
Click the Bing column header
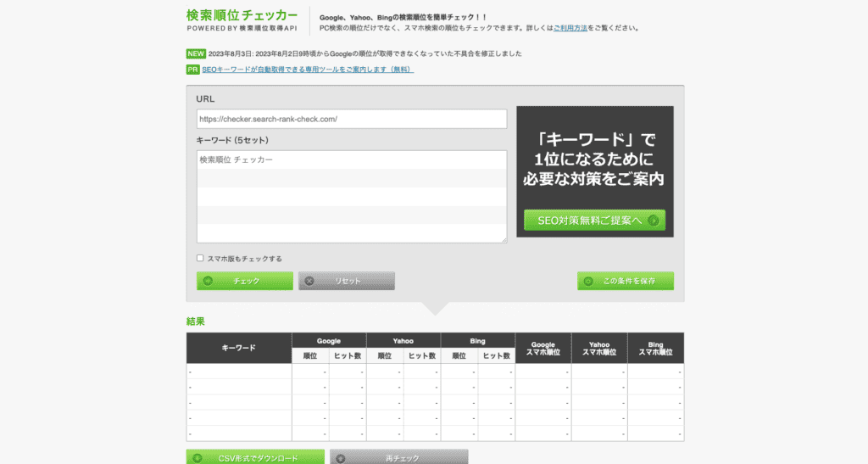click(478, 340)
